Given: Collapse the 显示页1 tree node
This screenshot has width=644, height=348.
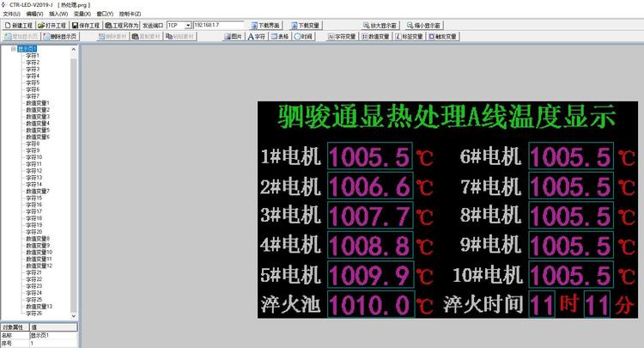Looking at the screenshot, I should (14, 48).
